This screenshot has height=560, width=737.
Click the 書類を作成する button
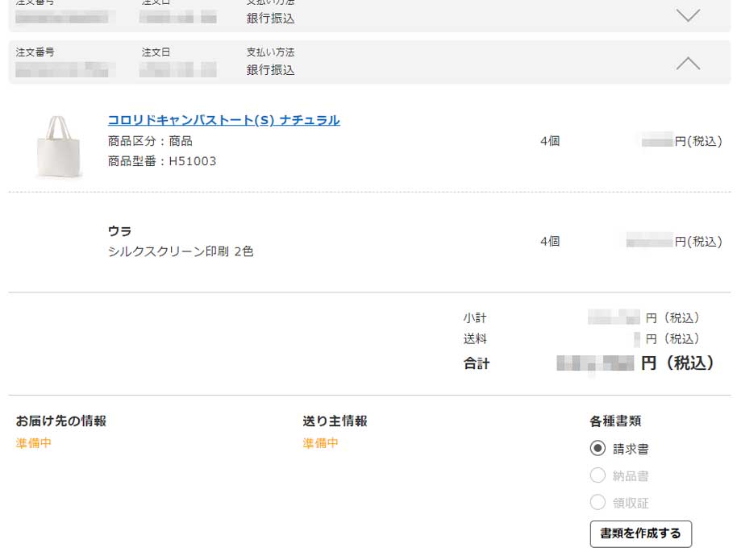pyautogui.click(x=641, y=533)
